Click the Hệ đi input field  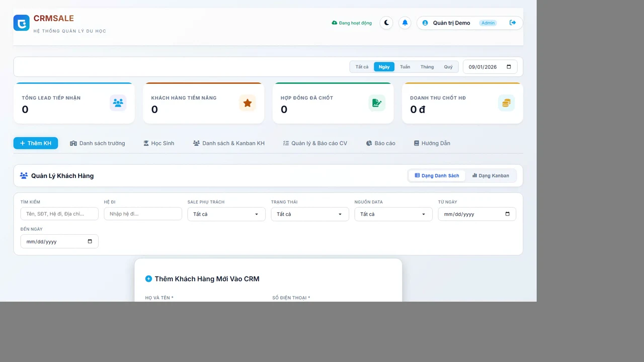point(143,214)
